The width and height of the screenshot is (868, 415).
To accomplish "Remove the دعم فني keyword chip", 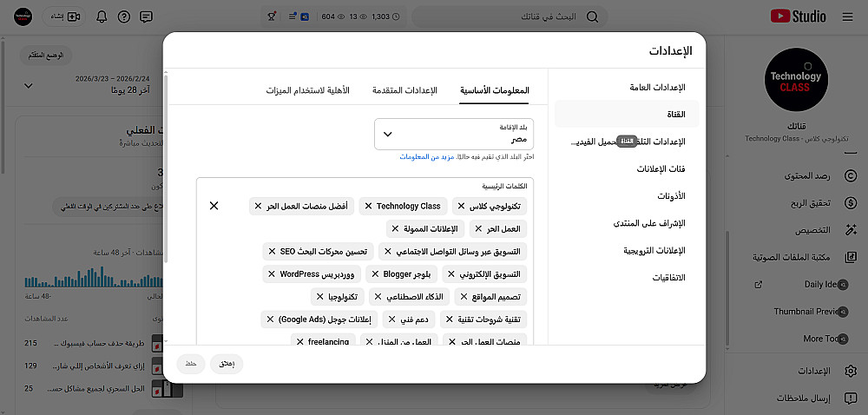I will tap(392, 319).
